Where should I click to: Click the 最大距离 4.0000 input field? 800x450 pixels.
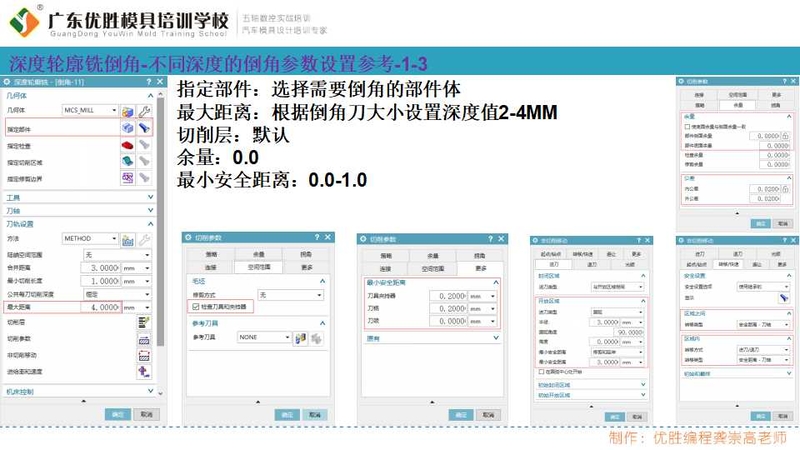point(101,308)
